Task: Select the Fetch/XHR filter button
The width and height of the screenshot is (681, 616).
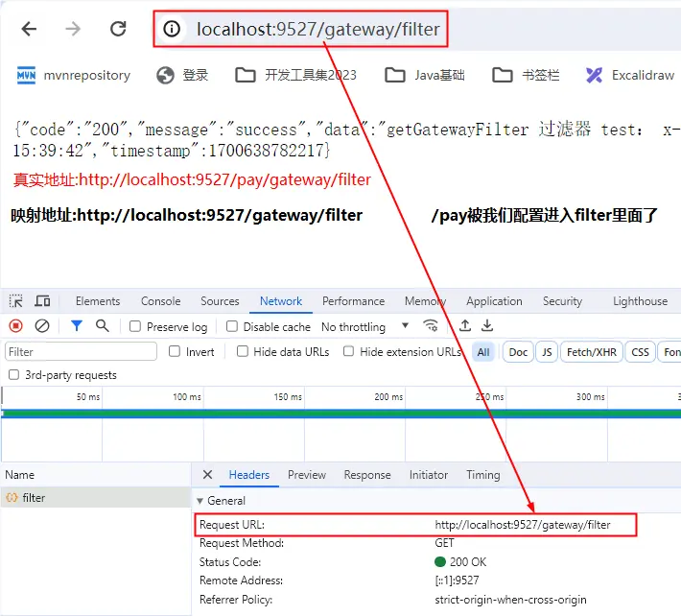Action: [592, 352]
